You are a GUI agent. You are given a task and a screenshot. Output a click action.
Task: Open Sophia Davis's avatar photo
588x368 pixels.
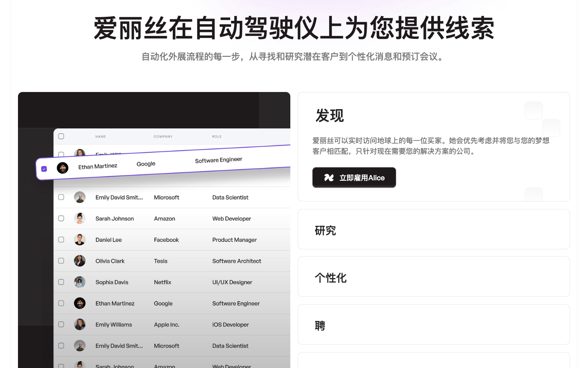80,282
